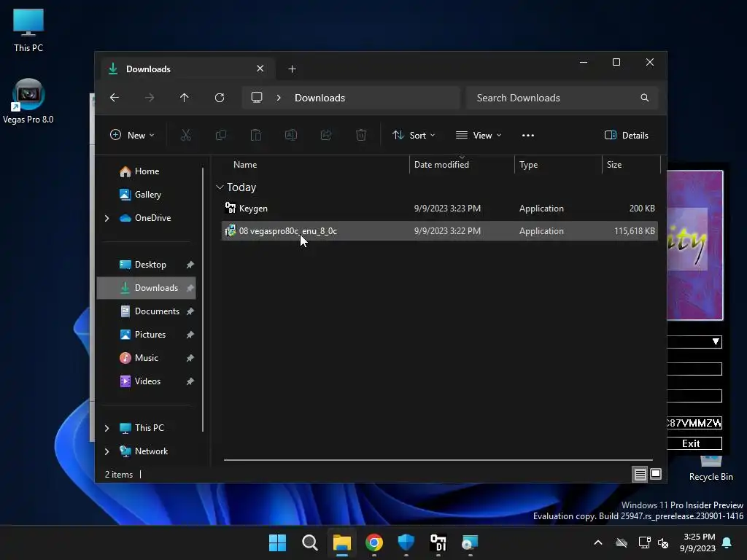
Task: Click the search magnifier in Search Downloads
Action: pos(645,98)
